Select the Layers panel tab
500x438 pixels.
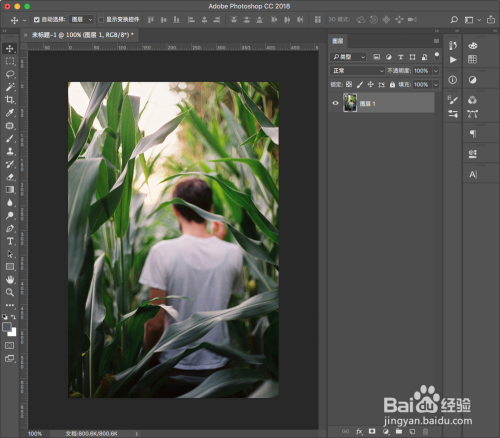coord(338,41)
